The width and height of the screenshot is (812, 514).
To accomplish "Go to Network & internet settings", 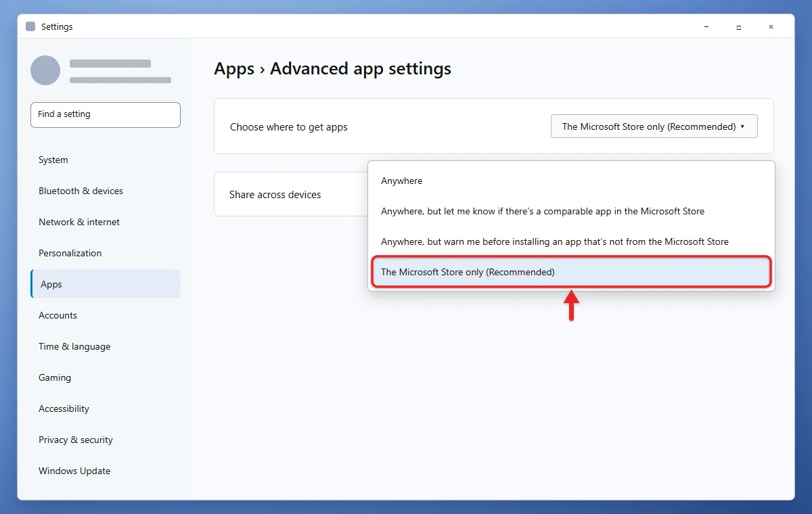I will point(106,223).
